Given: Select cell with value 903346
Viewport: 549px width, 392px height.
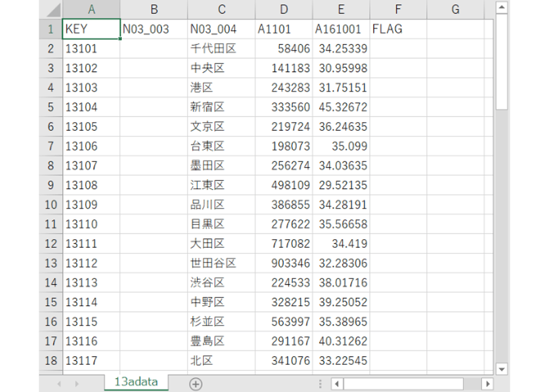Looking at the screenshot, I should [x=284, y=263].
